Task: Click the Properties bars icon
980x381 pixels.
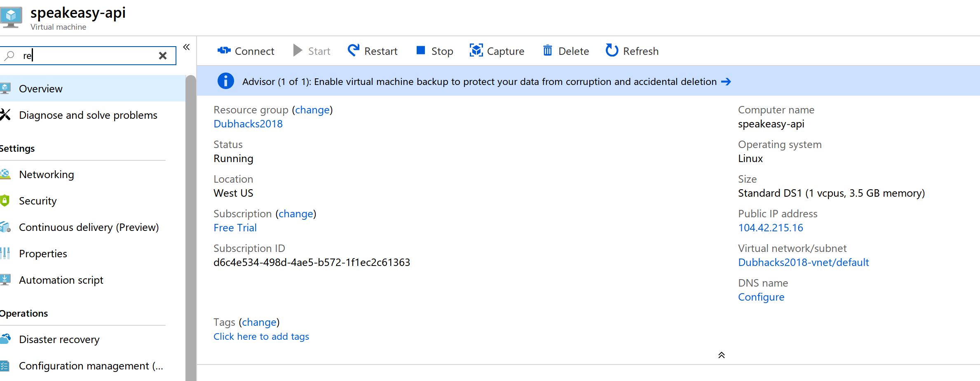Action: point(5,253)
